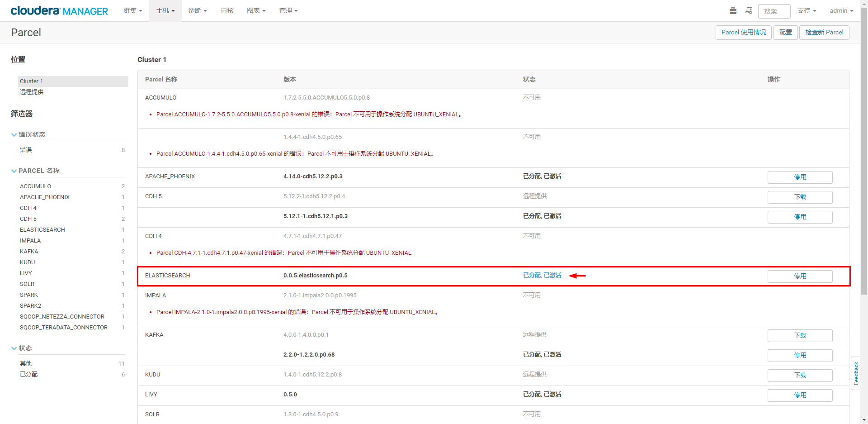Select Cluster 1 in the location list
868x424 pixels.
[73, 81]
